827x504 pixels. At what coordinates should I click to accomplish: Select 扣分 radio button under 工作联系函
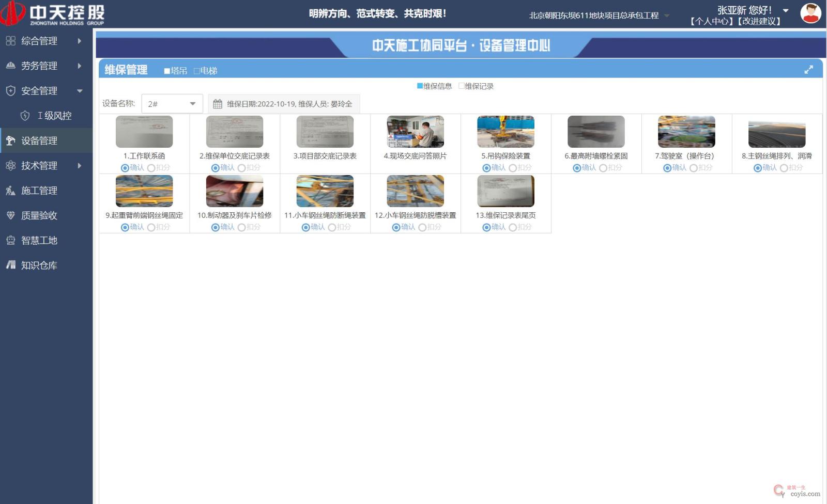(151, 167)
